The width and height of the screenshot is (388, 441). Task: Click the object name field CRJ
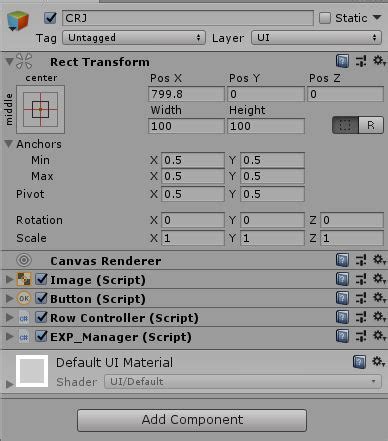(188, 18)
